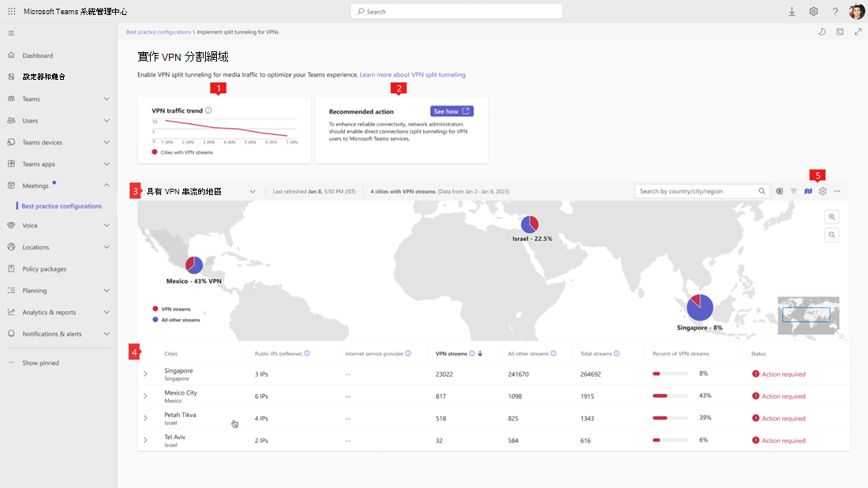
Task: Go to Best practice configurations breadcrumb
Action: (159, 32)
